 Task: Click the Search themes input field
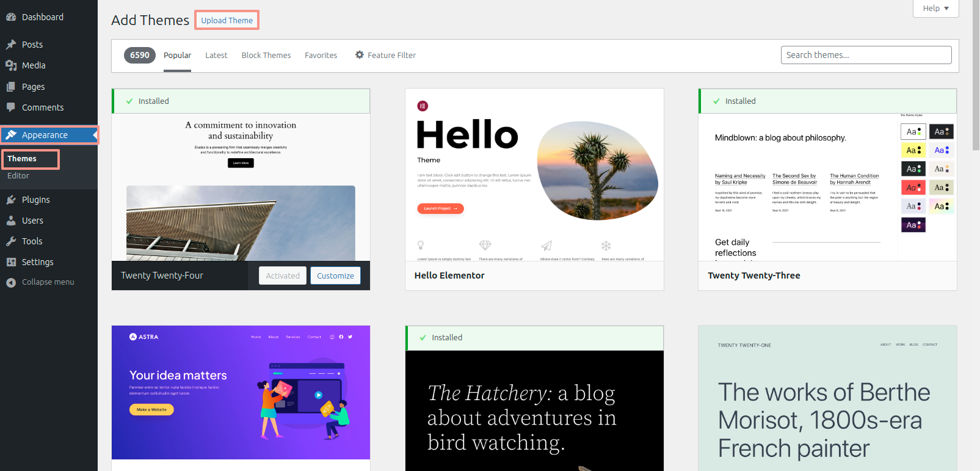point(866,55)
